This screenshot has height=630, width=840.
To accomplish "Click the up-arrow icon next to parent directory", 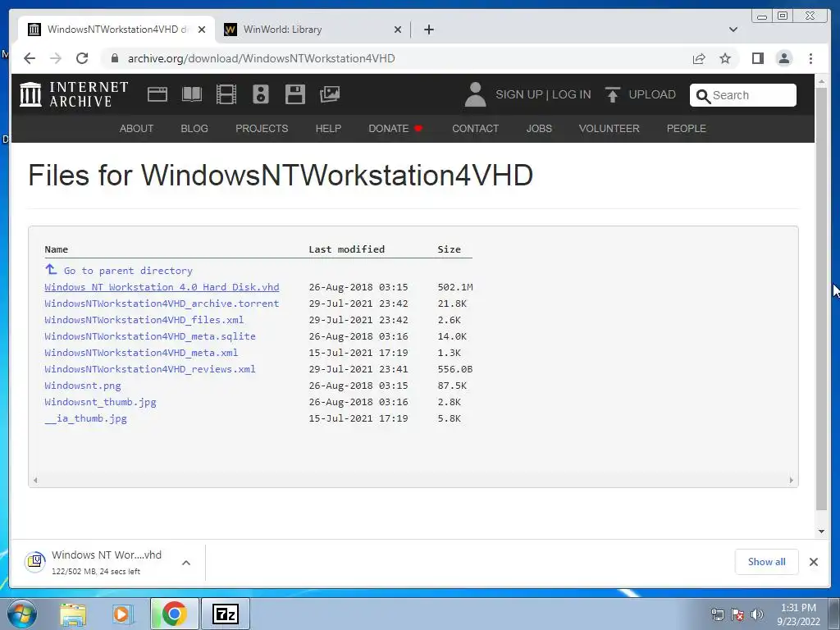I will (x=51, y=269).
